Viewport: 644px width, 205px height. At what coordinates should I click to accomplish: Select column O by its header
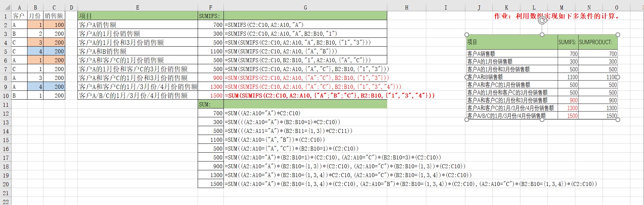coord(616,7)
